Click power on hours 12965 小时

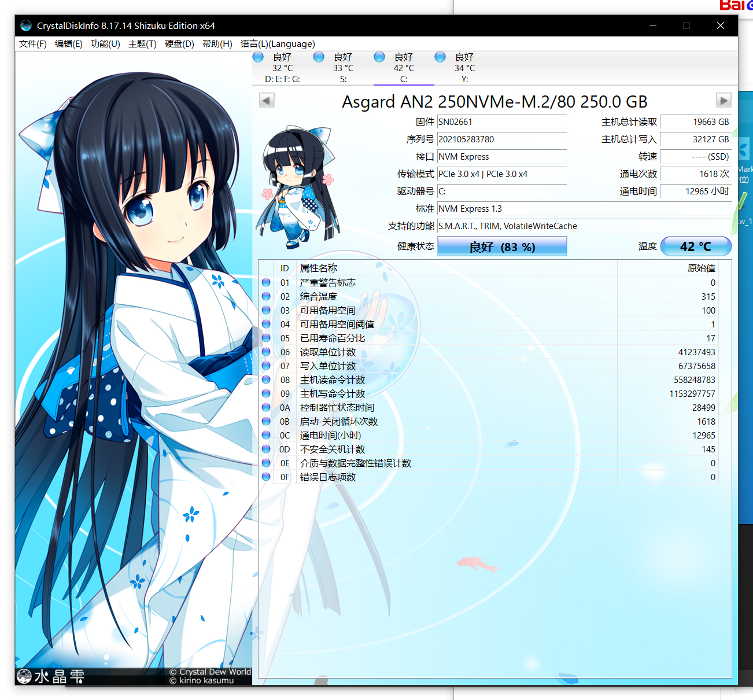tap(696, 191)
